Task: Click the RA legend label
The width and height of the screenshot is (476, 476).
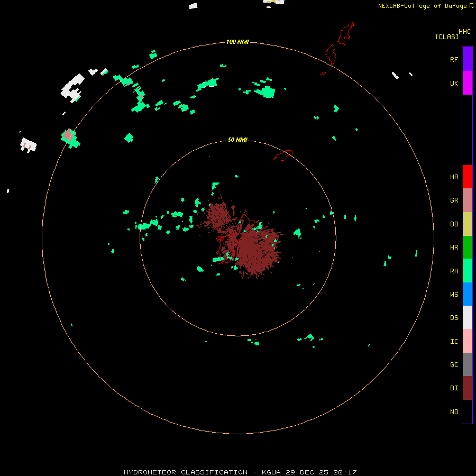Action: point(454,271)
